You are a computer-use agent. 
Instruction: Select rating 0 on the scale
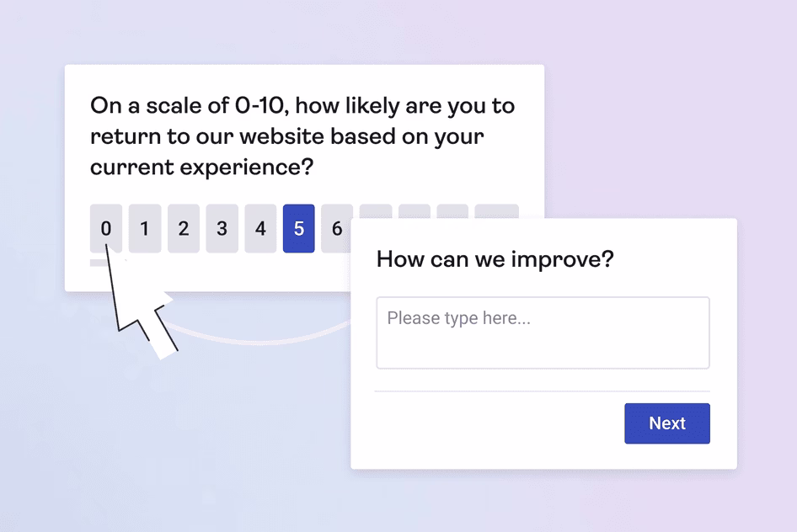(106, 228)
